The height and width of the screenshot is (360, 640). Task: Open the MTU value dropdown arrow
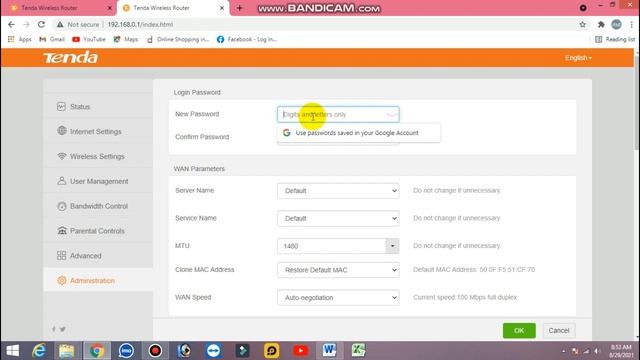pos(392,246)
